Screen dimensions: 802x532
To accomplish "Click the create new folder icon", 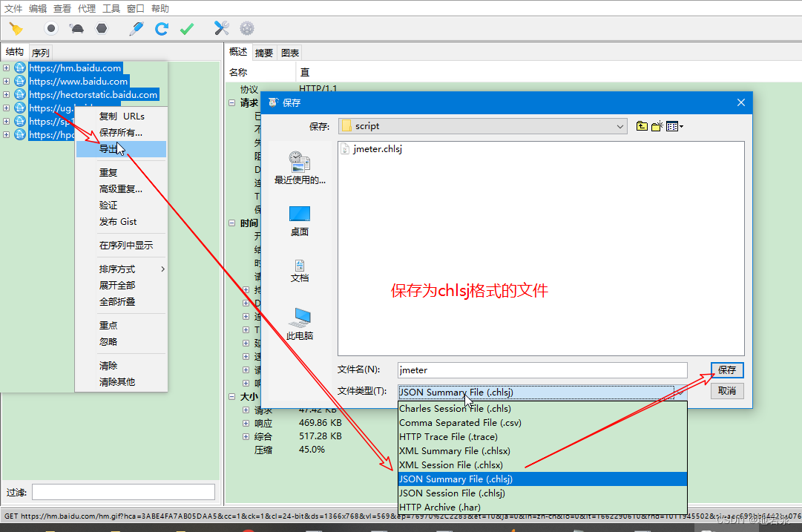I will 657,126.
